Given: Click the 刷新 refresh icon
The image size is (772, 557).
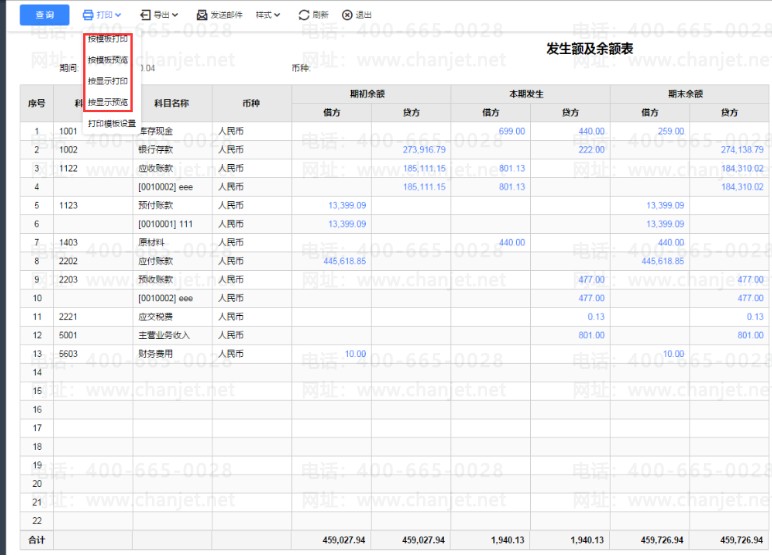Looking at the screenshot, I should click(x=304, y=15).
